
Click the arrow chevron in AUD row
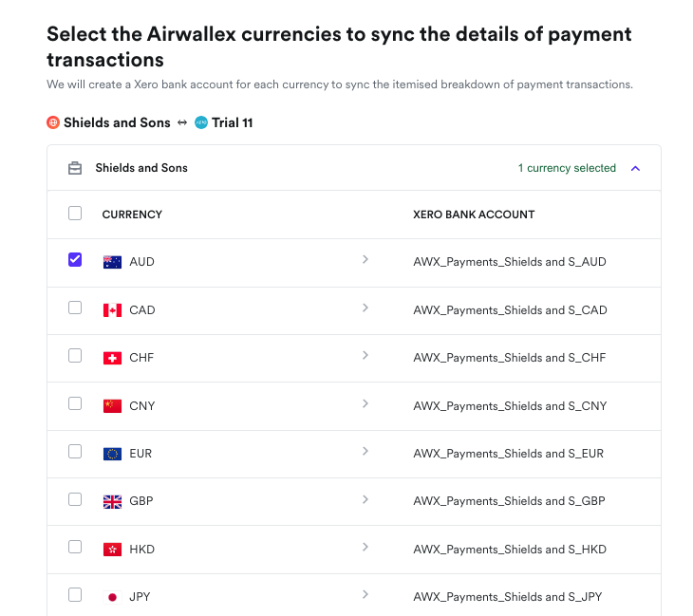[x=365, y=259]
